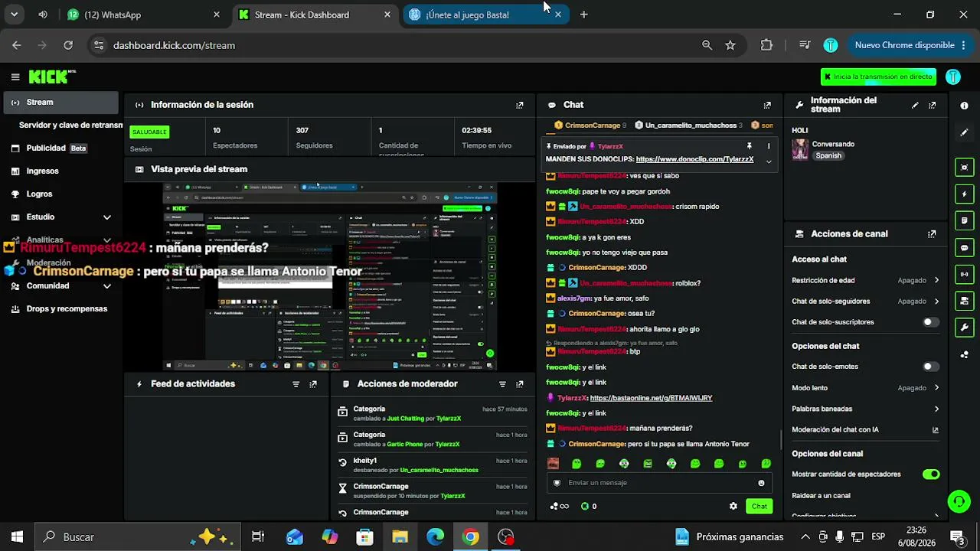Image resolution: width=980 pixels, height=551 pixels.
Task: Open Servidor y clave de retransmisión
Action: 70,125
